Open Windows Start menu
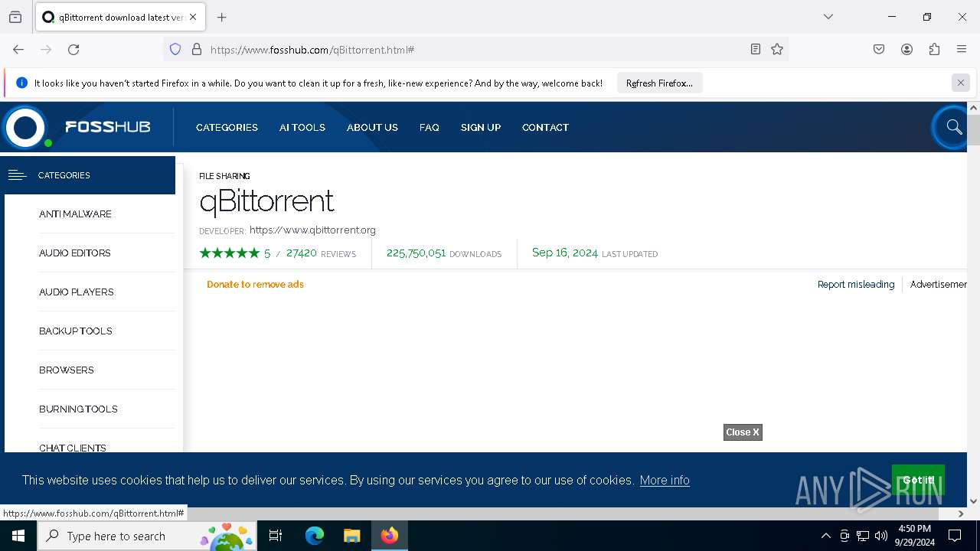This screenshot has width=980, height=551. 18,536
